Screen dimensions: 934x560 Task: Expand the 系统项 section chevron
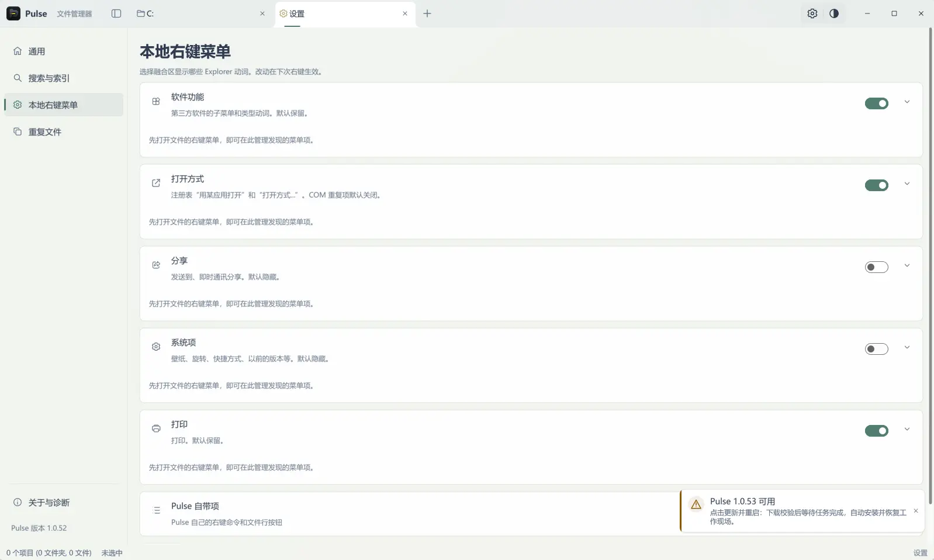point(907,347)
